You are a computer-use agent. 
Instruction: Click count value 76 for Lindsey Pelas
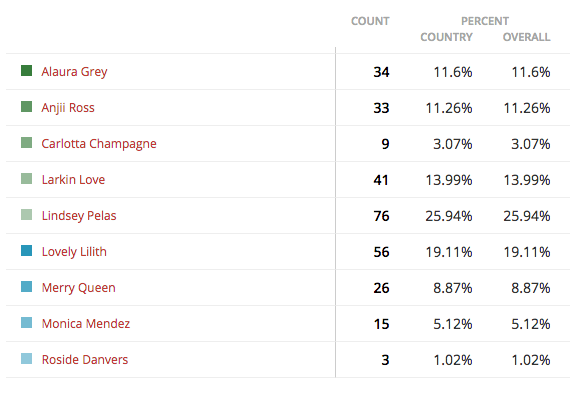(381, 216)
